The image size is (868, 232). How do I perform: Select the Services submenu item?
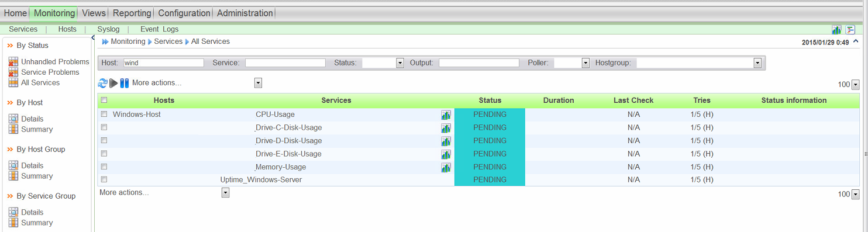(23, 29)
